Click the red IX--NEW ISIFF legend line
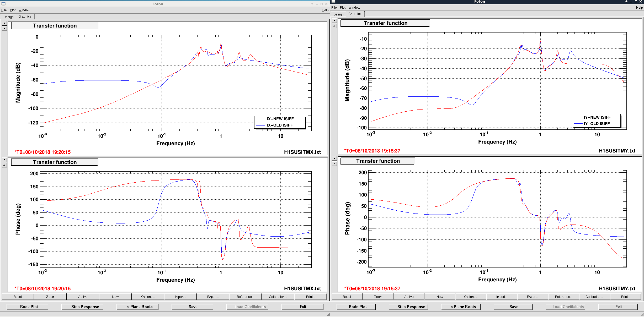Screen dimensions: 644x317 [x=261, y=119]
